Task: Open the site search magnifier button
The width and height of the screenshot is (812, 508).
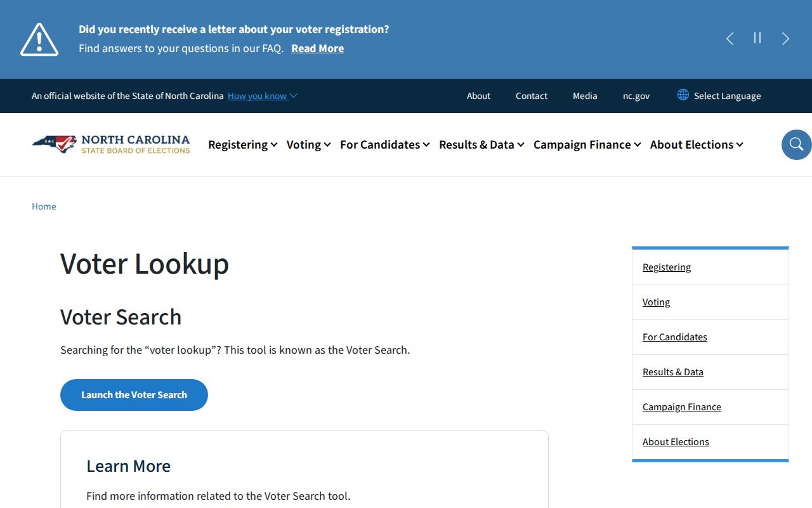Action: [796, 145]
